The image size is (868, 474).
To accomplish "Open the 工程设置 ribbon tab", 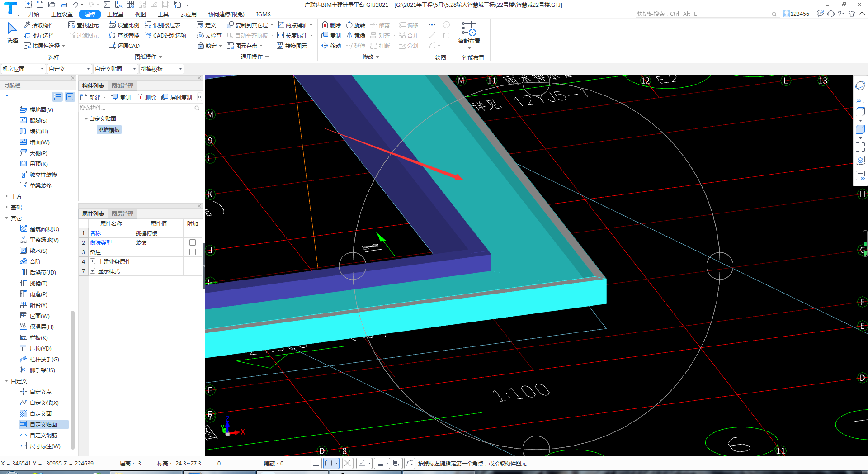I will pyautogui.click(x=62, y=14).
